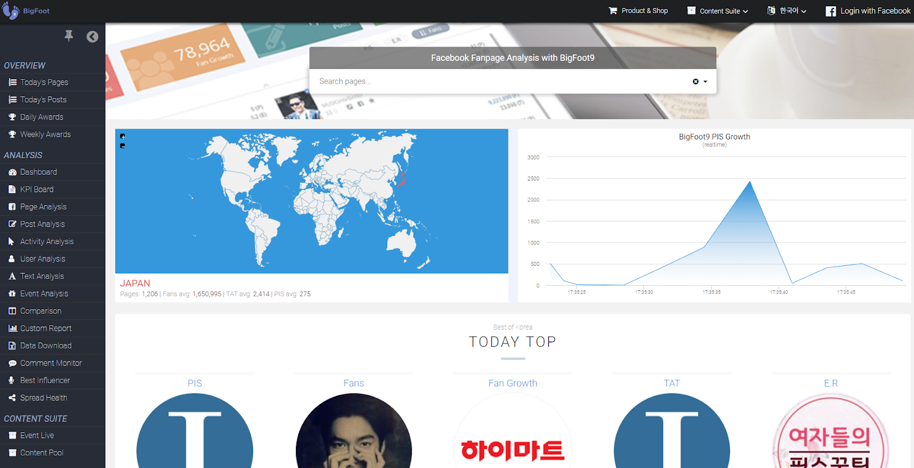Click the Best Influencer microphone icon
The height and width of the screenshot is (468, 914).
[x=12, y=381]
